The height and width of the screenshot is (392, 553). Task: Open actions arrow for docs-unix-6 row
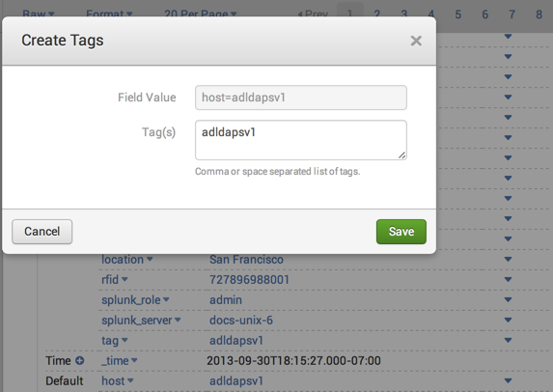[508, 320]
